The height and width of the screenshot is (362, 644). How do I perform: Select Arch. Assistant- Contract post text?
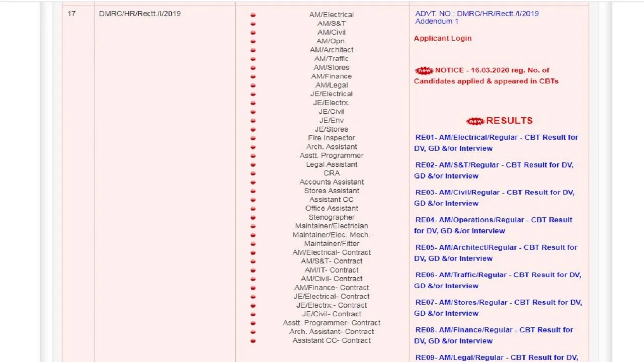coord(332,331)
